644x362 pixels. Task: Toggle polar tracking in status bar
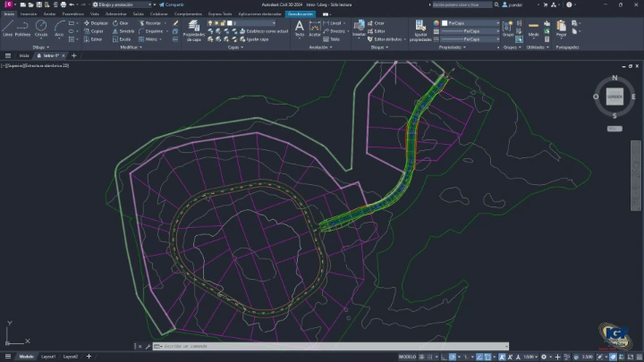[x=453, y=357]
